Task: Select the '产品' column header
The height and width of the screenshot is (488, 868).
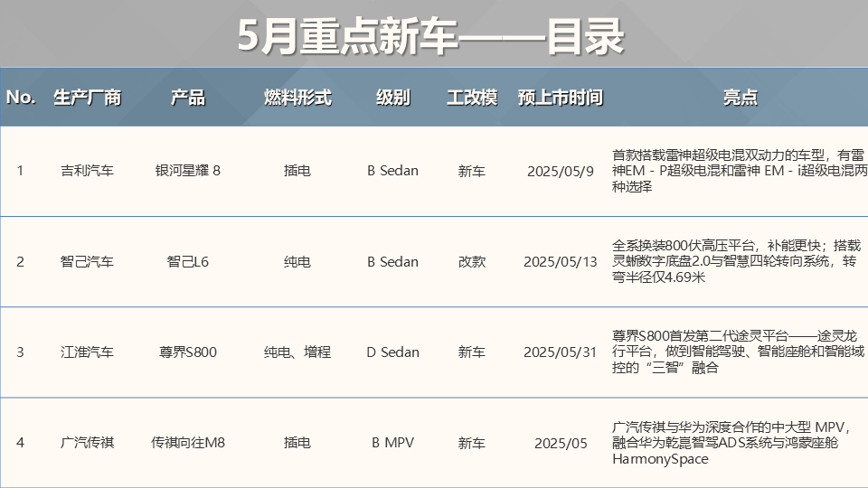Action: click(188, 98)
